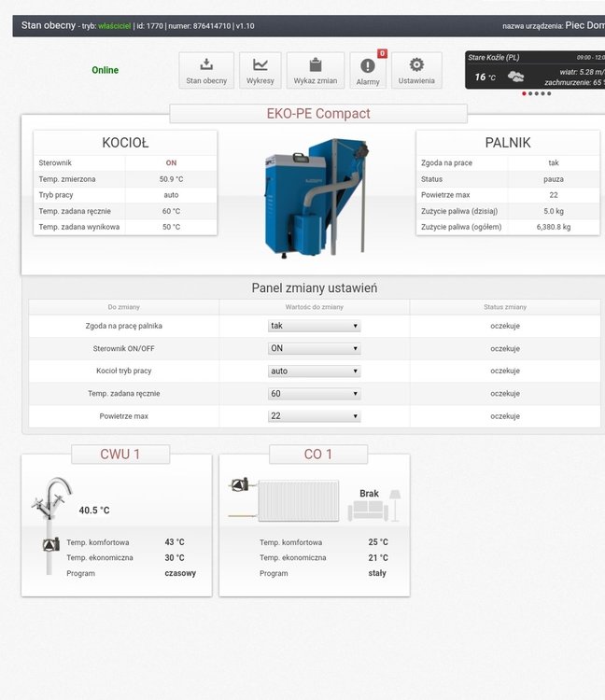Open the Sterownik ON/OFF dropdown
The width and height of the screenshot is (605, 700).
coord(314,348)
